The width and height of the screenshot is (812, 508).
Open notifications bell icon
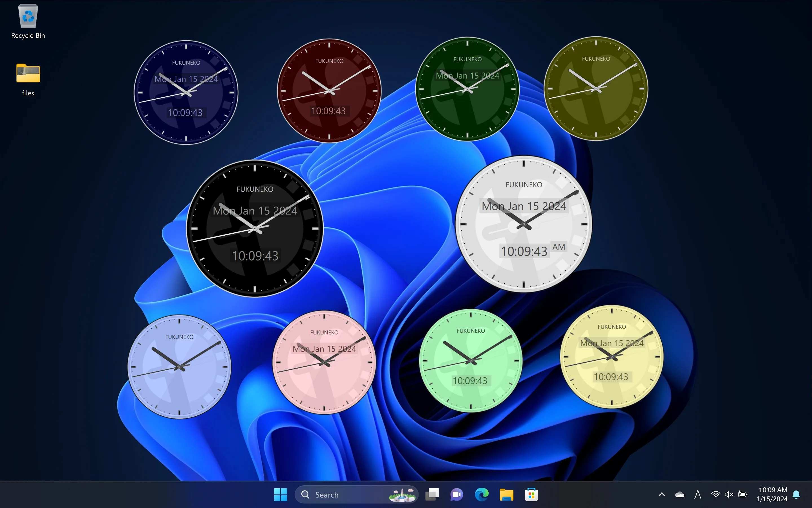coord(796,494)
